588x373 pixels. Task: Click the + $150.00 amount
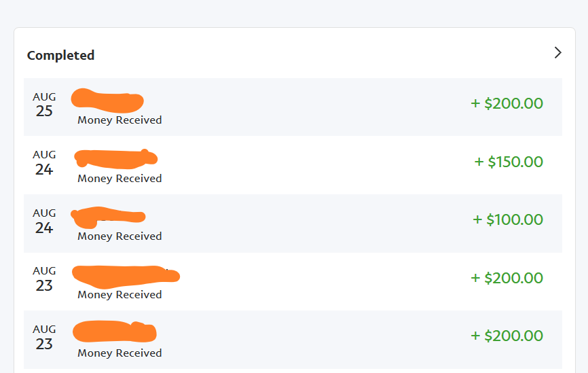(x=509, y=162)
